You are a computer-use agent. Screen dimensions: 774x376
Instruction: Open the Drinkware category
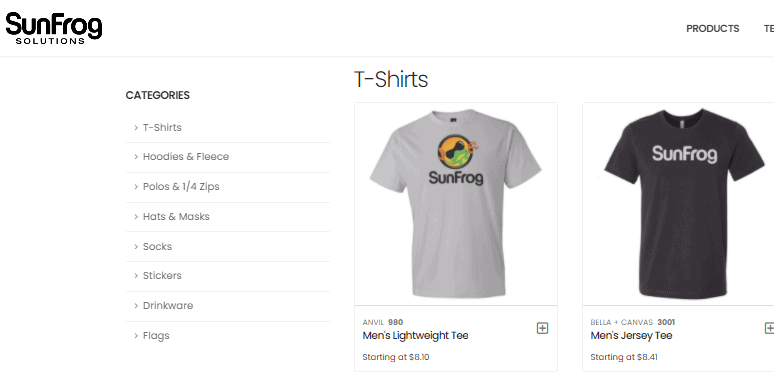click(168, 305)
